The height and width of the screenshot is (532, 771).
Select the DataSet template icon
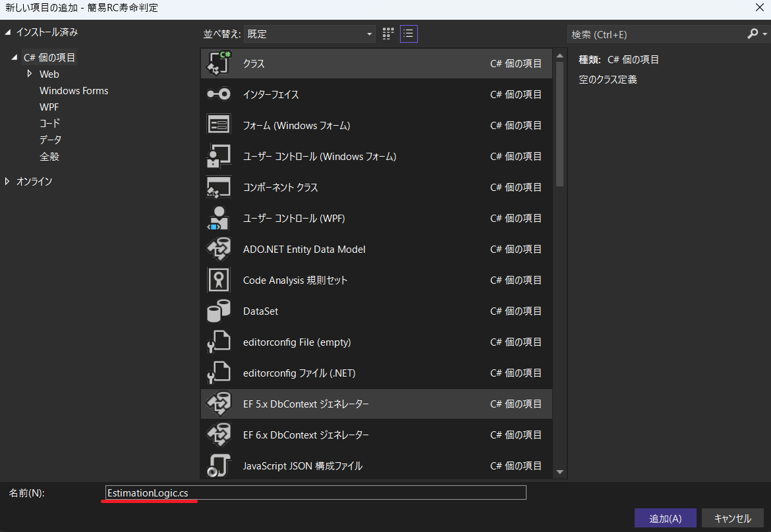click(219, 311)
